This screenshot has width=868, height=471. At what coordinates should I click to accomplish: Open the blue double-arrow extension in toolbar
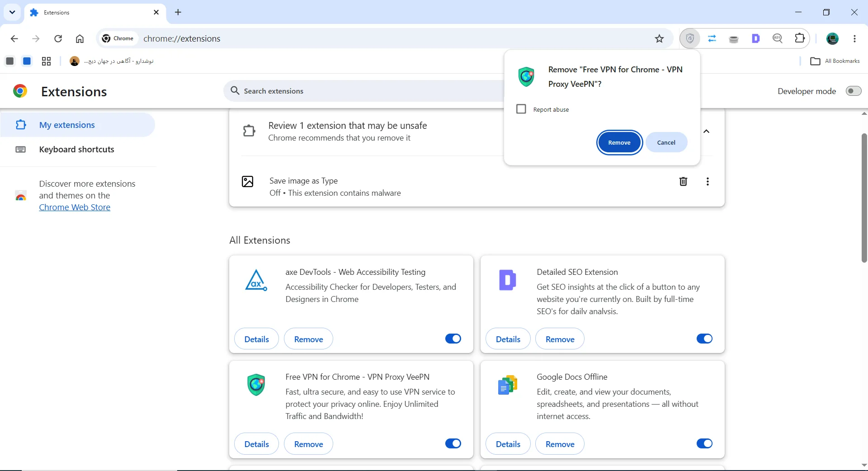[712, 38]
